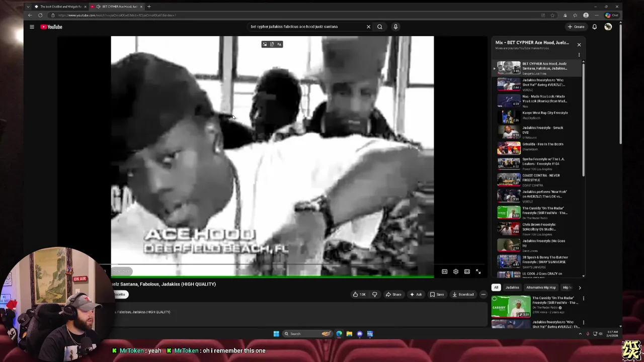The image size is (644, 362).
Task: Enter fullscreen on the video player
Action: point(478,271)
